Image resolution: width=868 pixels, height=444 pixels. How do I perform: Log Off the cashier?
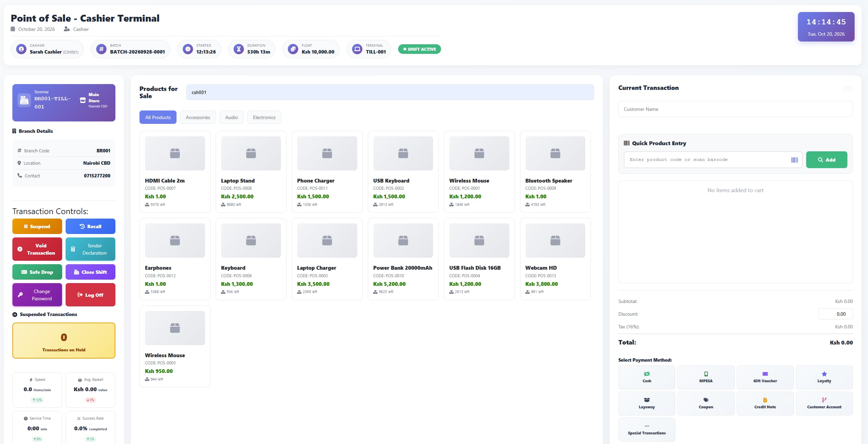point(90,295)
